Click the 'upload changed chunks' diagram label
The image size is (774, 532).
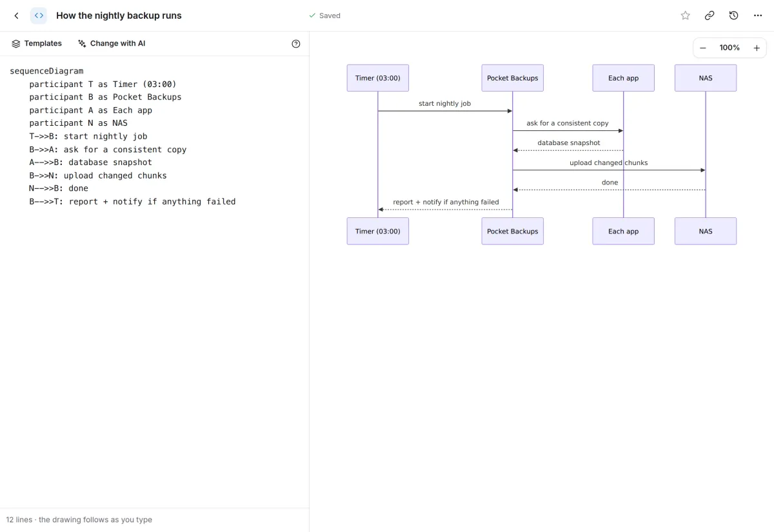609,163
